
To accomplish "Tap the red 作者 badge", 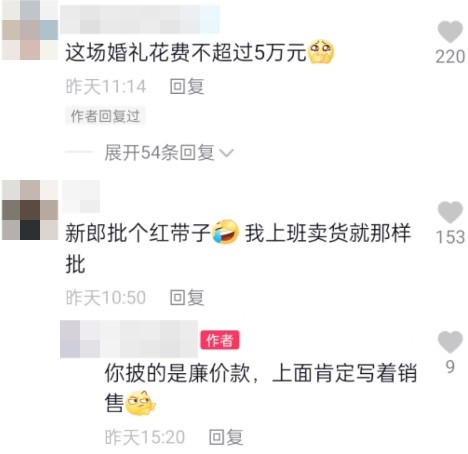I will pyautogui.click(x=220, y=340).
